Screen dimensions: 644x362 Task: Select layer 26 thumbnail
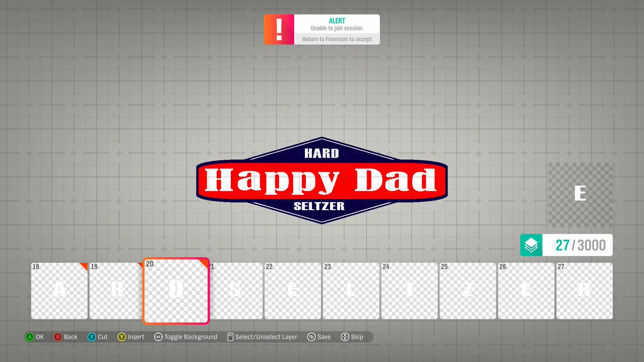(x=526, y=291)
